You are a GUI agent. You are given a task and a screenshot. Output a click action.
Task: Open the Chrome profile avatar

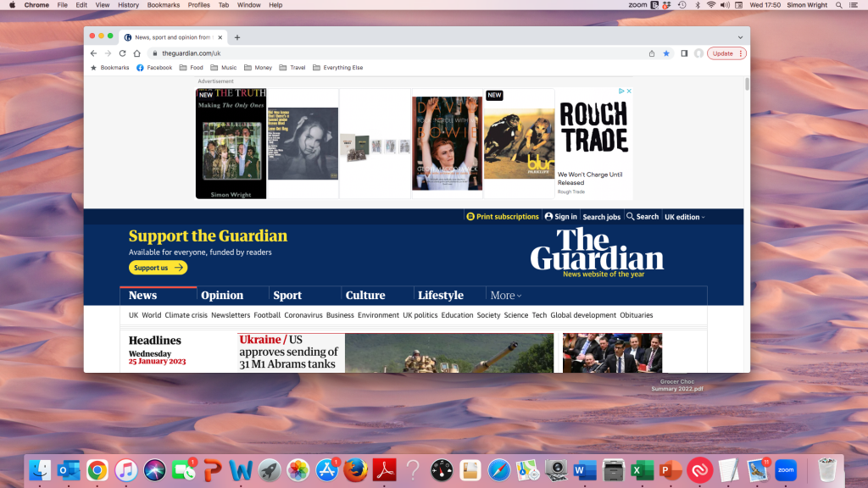[x=698, y=53]
